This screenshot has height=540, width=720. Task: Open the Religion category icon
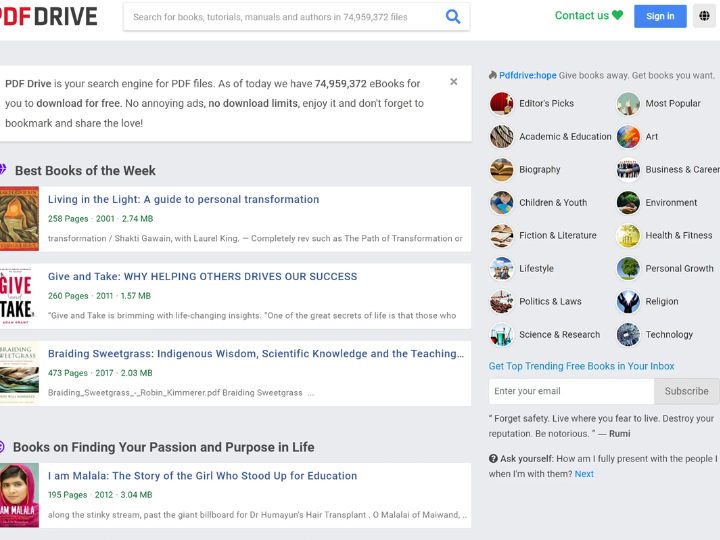pyautogui.click(x=628, y=302)
